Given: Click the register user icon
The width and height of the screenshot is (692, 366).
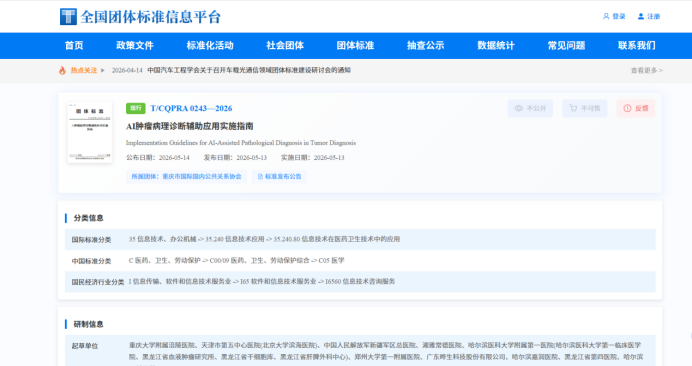Looking at the screenshot, I should (641, 16).
